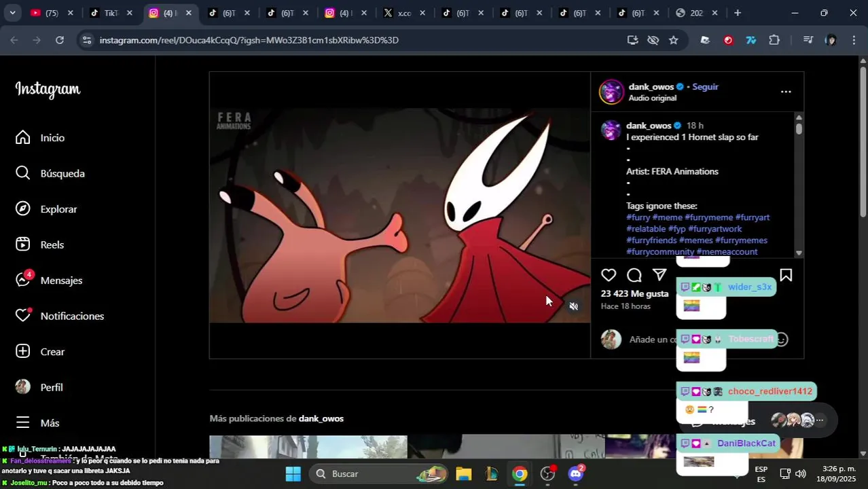
Task: Click the 23 423 Me gusta count
Action: [x=634, y=293]
